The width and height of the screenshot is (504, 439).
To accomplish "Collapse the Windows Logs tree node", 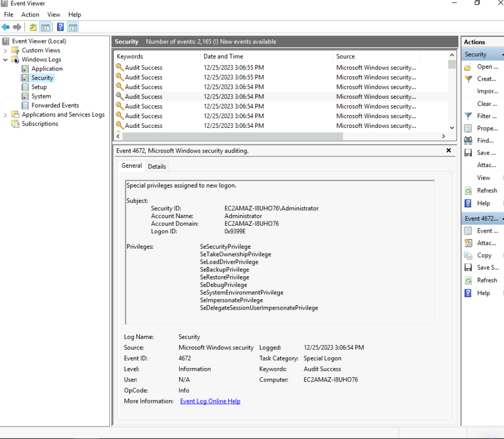I will click(x=5, y=59).
